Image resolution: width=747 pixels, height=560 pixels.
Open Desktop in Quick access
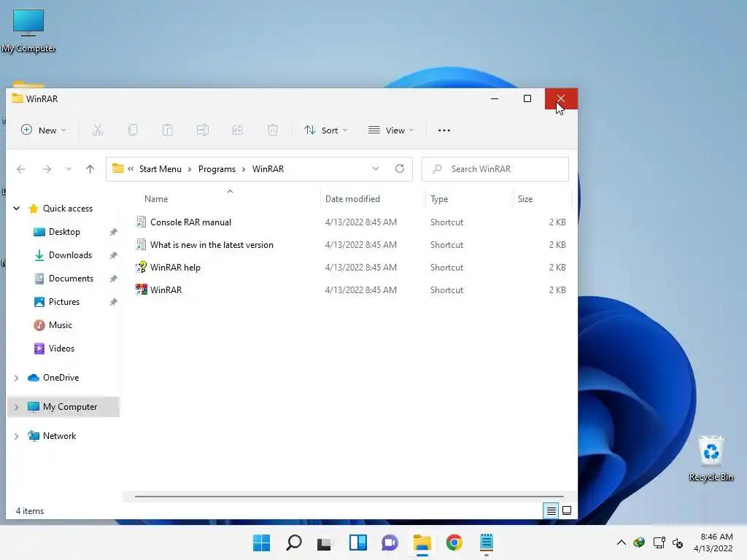pos(64,232)
